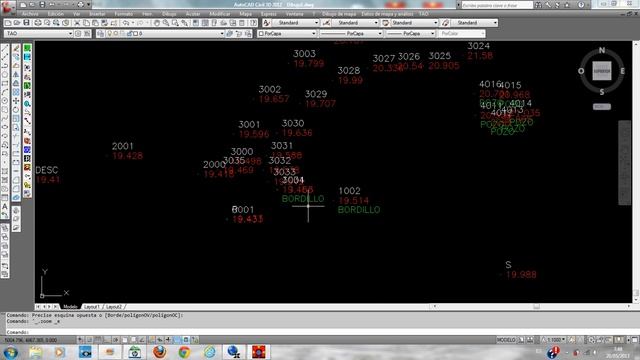Image resolution: width=640 pixels, height=360 pixels.
Task: Cut selection with scissors icon
Action: point(77,23)
